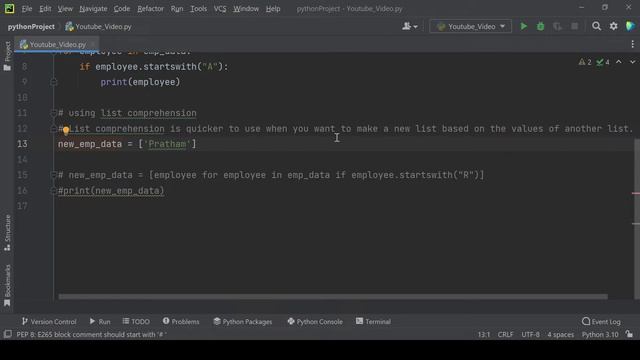Go to next highlighted error arrow

click(x=632, y=62)
